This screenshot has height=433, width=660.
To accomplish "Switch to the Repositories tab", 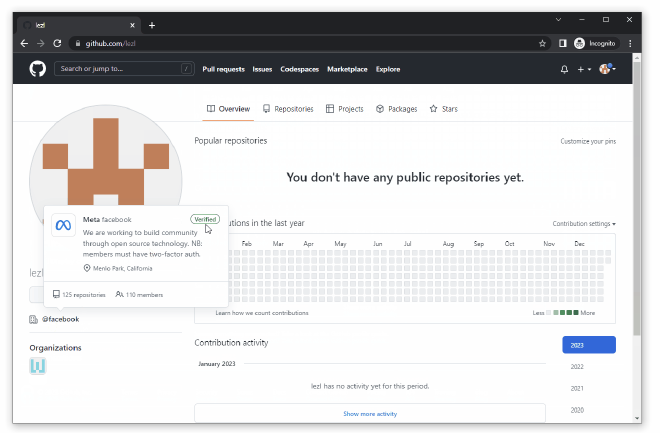I will click(x=288, y=109).
